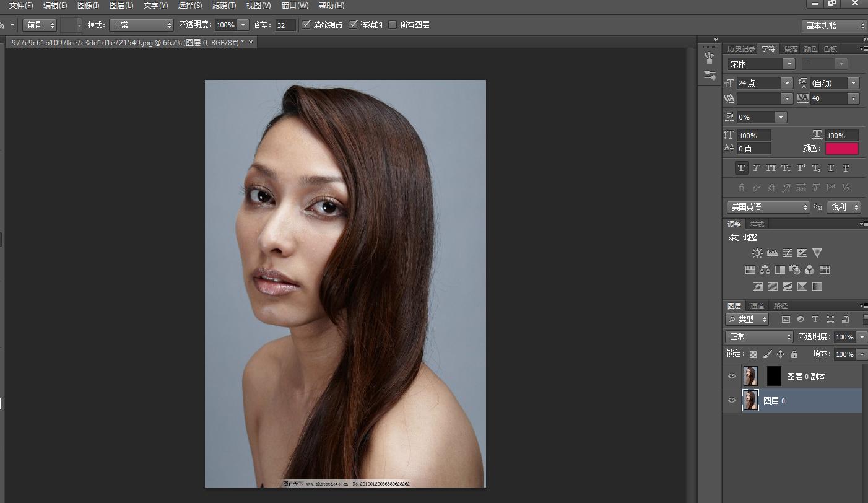Hide the 图层 0 副本 layer
The image size is (868, 503).
click(732, 376)
